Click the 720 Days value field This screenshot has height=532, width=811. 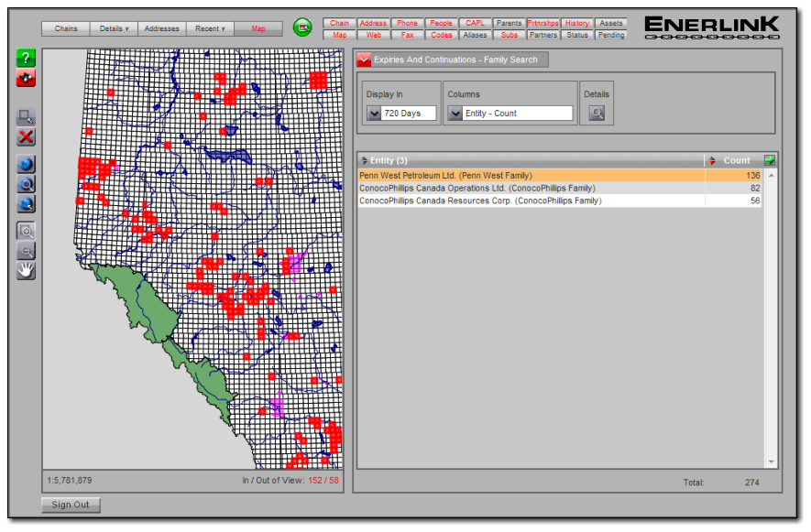[409, 114]
